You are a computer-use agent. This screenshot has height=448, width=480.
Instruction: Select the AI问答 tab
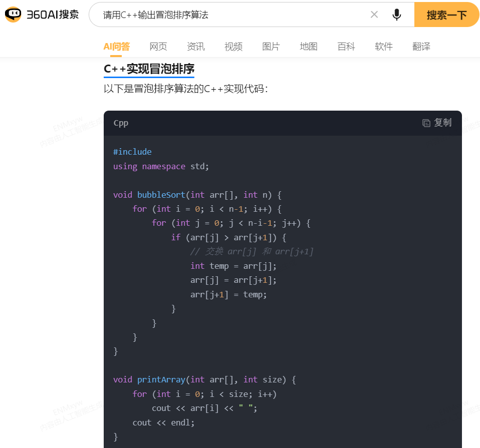(116, 47)
